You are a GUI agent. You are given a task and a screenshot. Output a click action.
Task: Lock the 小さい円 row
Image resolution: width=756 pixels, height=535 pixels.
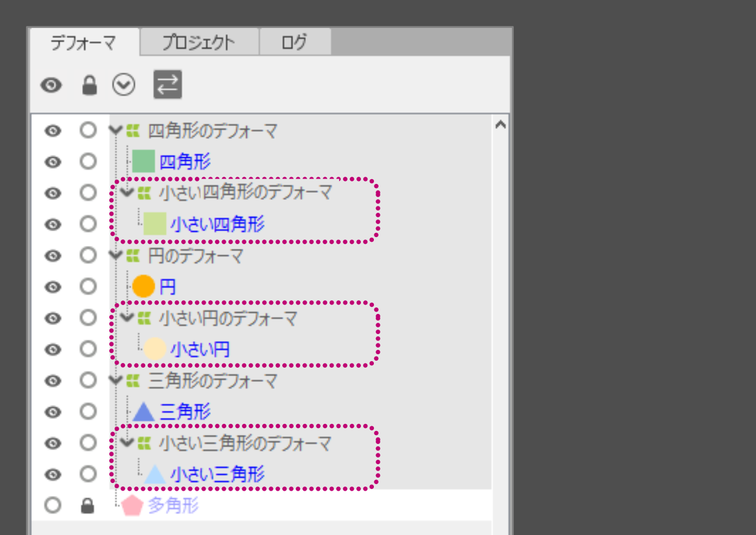(x=88, y=349)
